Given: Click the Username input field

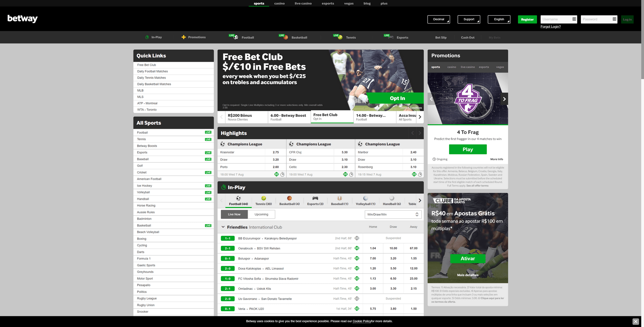Looking at the screenshot, I should point(559,19).
